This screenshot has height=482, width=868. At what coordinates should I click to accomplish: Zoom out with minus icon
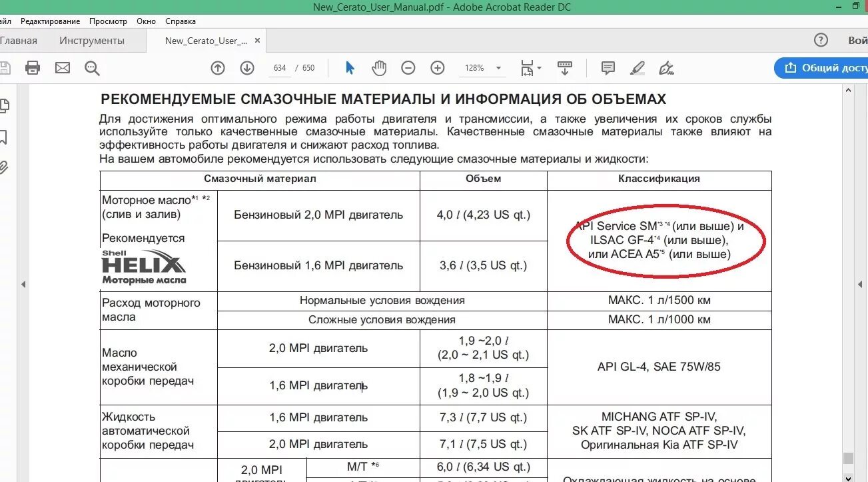tap(408, 67)
